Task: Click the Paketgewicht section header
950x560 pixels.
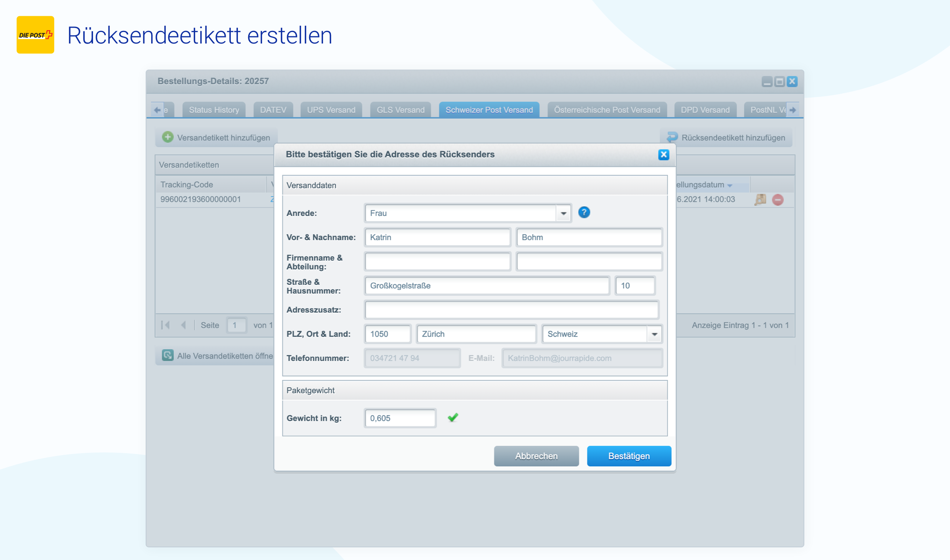Action: point(475,390)
